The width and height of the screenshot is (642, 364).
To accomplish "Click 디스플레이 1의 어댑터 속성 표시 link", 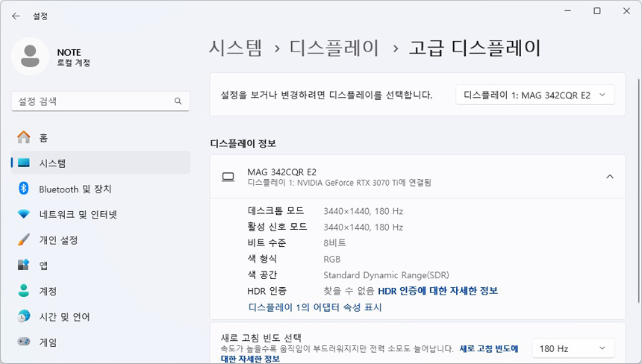I will pyautogui.click(x=315, y=307).
